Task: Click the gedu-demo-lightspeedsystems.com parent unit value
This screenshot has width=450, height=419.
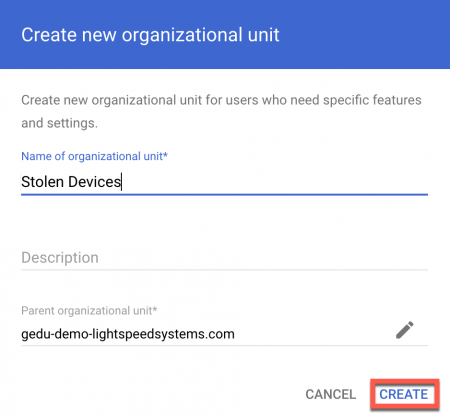Action: (128, 334)
